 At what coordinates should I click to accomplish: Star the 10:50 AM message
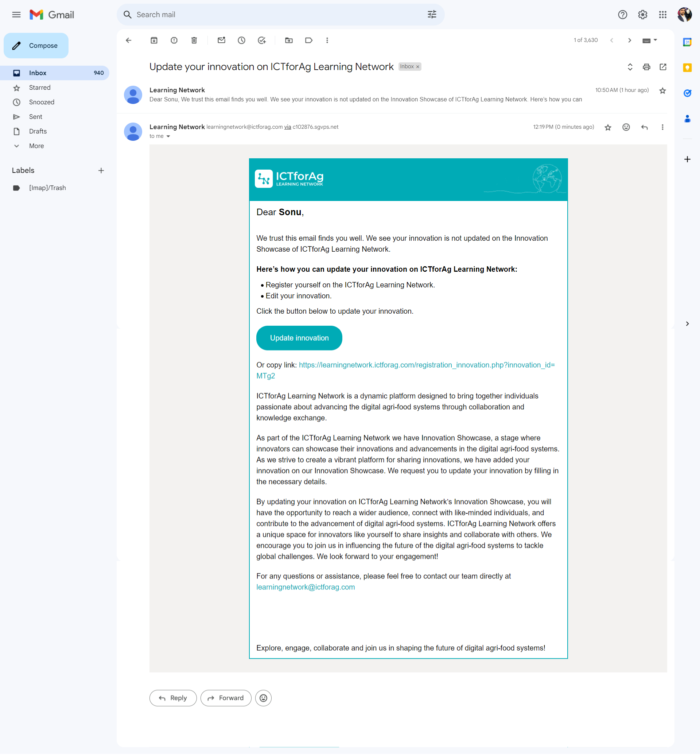click(x=662, y=90)
